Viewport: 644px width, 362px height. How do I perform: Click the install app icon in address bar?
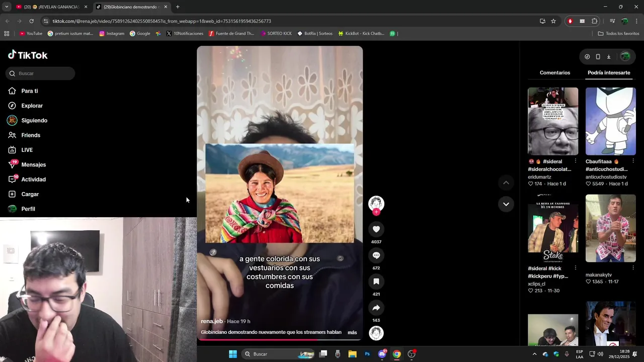[x=542, y=21]
